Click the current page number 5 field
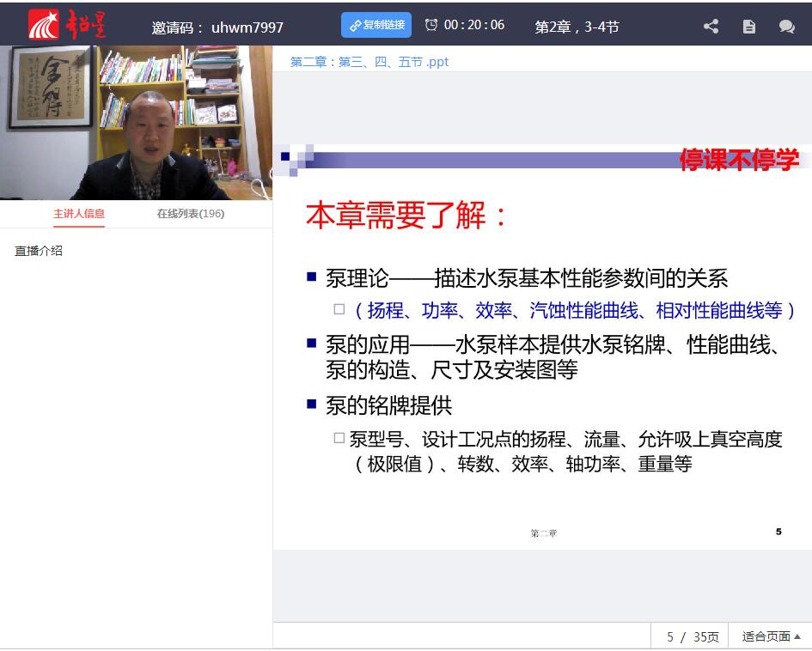This screenshot has width=812, height=651. [670, 637]
